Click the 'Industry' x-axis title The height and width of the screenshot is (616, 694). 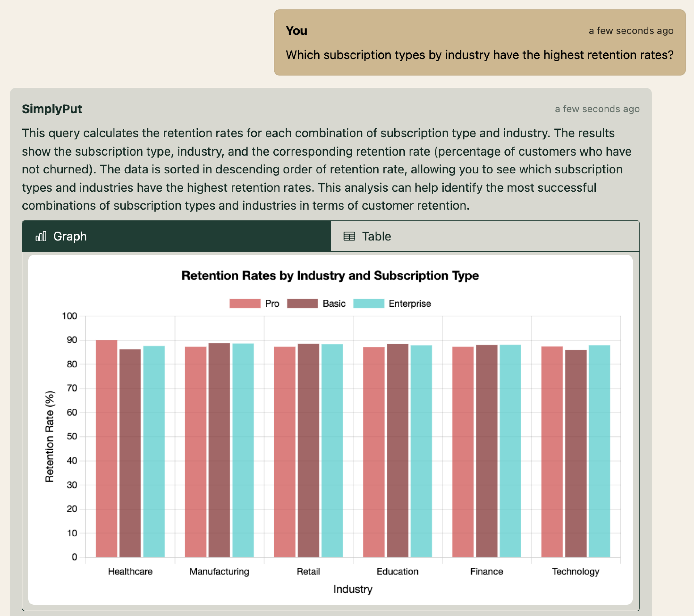coord(353,589)
